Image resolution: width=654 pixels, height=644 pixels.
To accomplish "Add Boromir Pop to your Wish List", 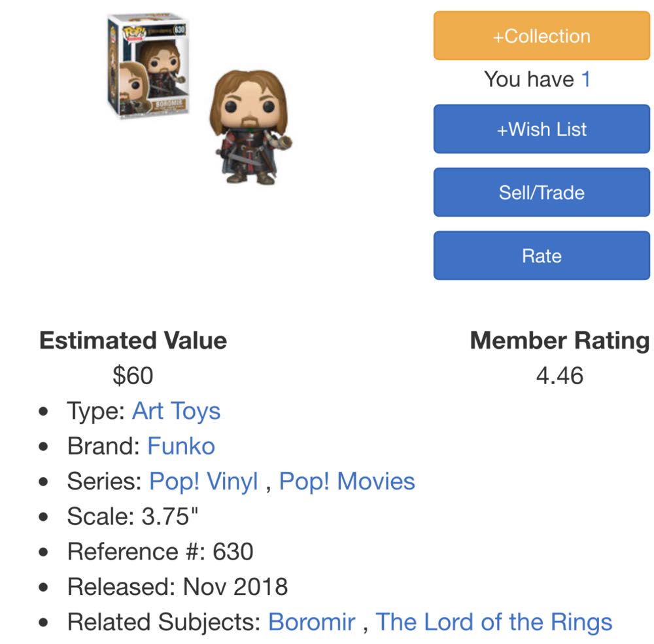I will tap(542, 129).
